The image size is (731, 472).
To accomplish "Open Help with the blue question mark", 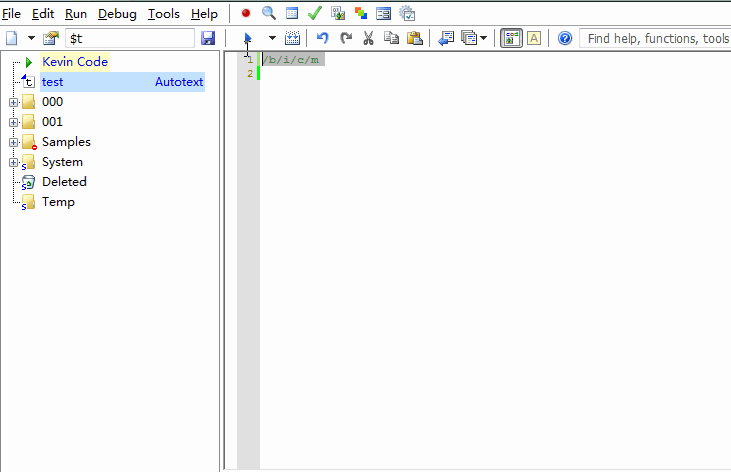I will point(565,38).
